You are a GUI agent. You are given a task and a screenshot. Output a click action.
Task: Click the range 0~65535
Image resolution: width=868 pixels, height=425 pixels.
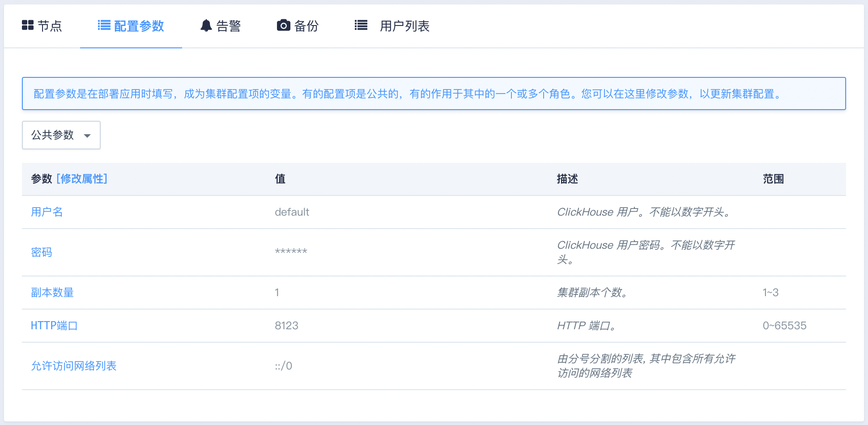(x=785, y=326)
